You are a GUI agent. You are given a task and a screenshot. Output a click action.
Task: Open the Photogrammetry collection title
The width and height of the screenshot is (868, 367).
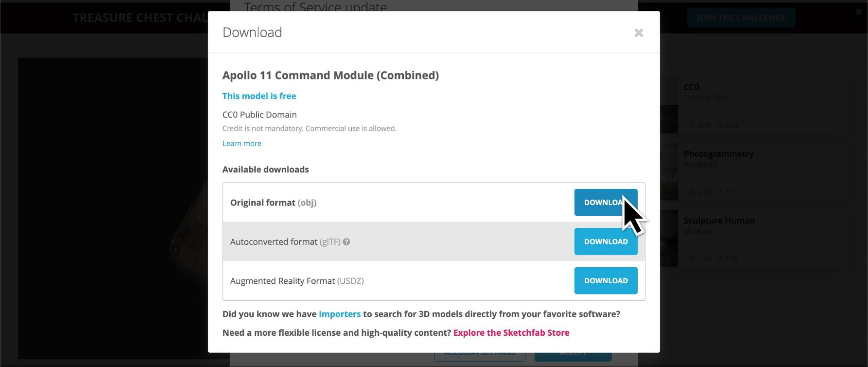click(718, 154)
